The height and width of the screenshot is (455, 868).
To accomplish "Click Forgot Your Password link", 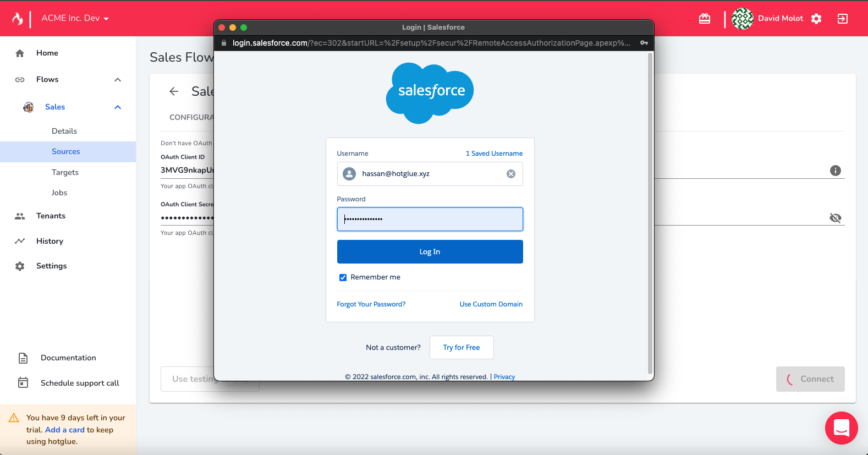I will pos(371,304).
